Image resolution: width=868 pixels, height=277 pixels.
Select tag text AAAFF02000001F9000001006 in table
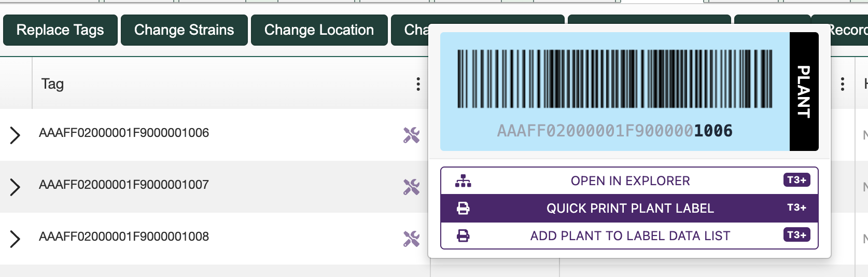(x=124, y=133)
